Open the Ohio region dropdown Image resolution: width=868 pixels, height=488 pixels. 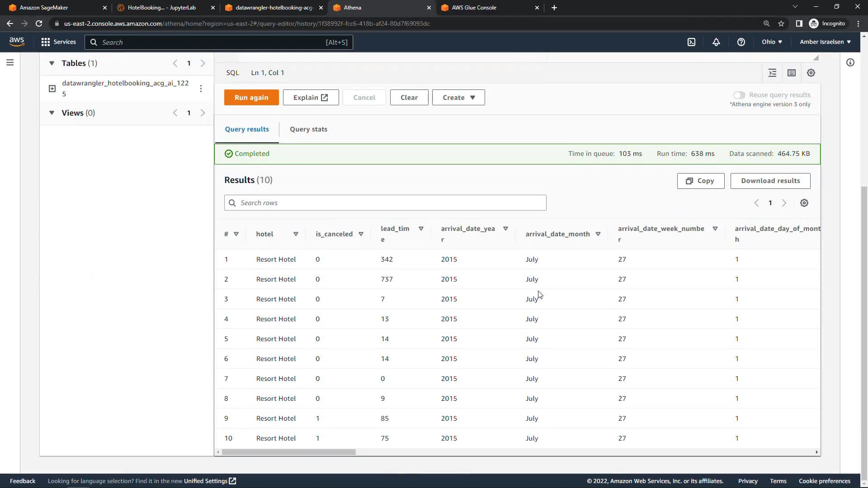click(x=772, y=42)
